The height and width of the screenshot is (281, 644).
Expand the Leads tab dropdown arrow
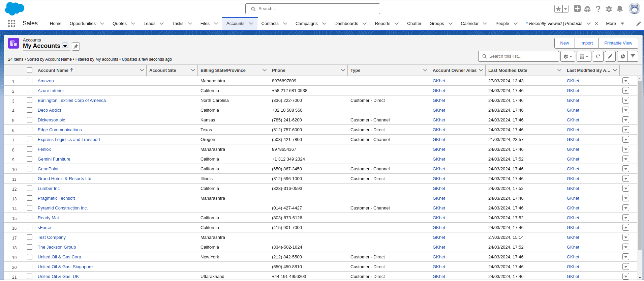[x=162, y=24]
